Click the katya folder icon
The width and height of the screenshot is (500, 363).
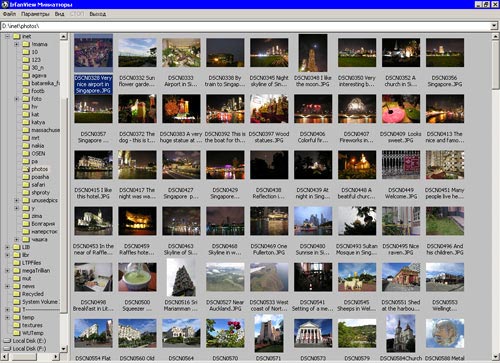point(26,122)
